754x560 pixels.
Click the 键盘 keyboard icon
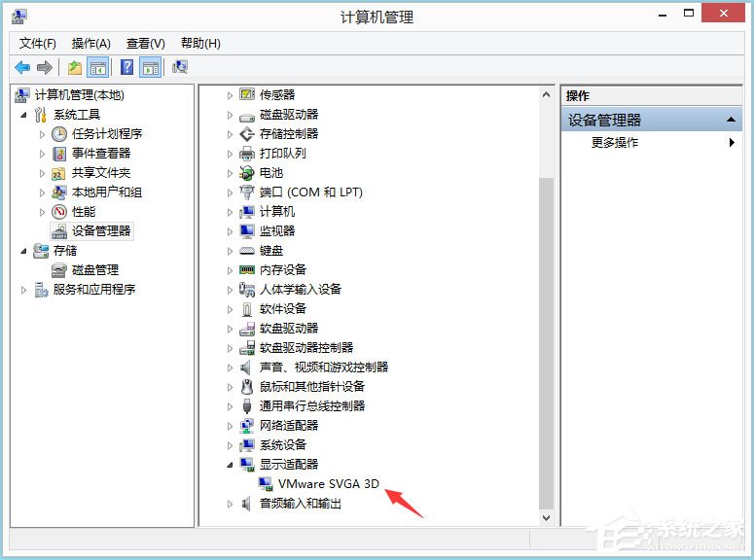[x=247, y=251]
